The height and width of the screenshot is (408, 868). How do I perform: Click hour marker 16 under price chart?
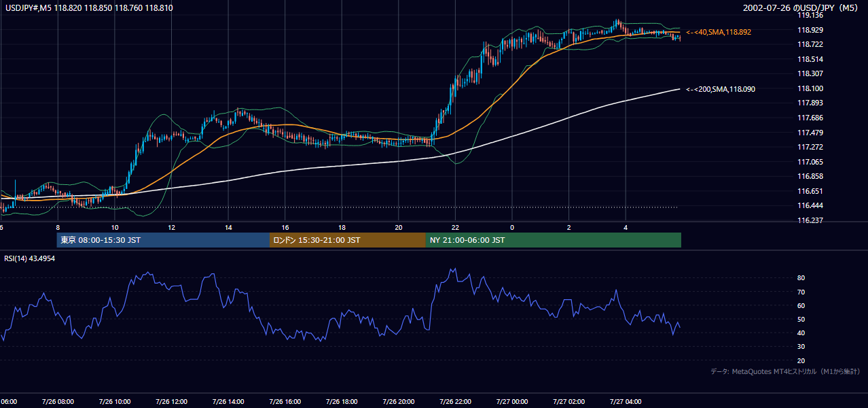[285, 227]
